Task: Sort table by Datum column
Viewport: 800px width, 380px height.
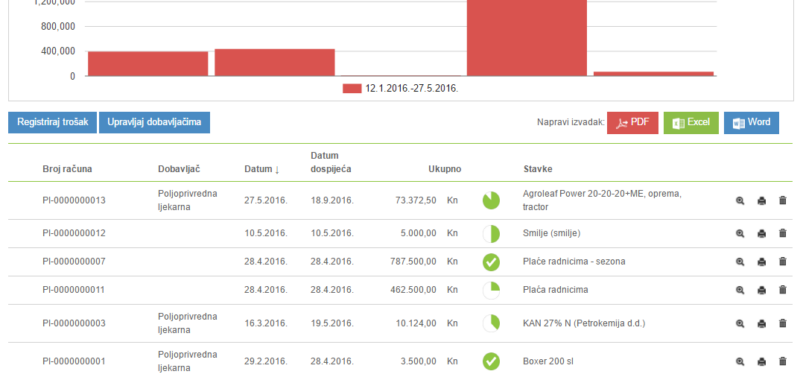Action: [262, 169]
